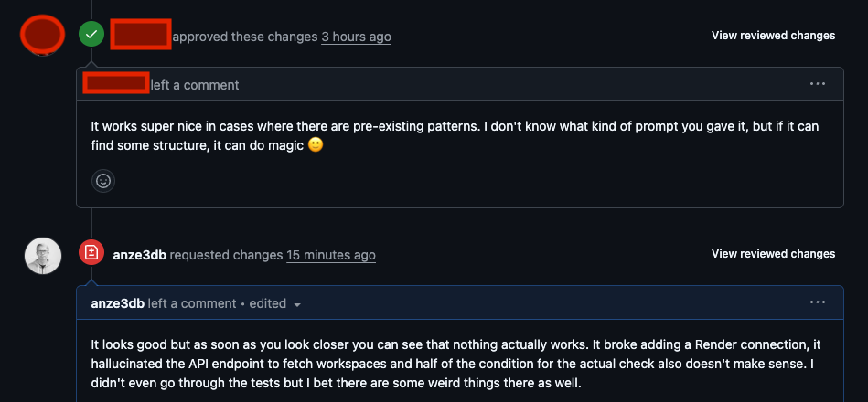Viewport: 868px width, 402px height.
Task: Open anze3db's profile from "requested changes" line
Action: tap(140, 255)
